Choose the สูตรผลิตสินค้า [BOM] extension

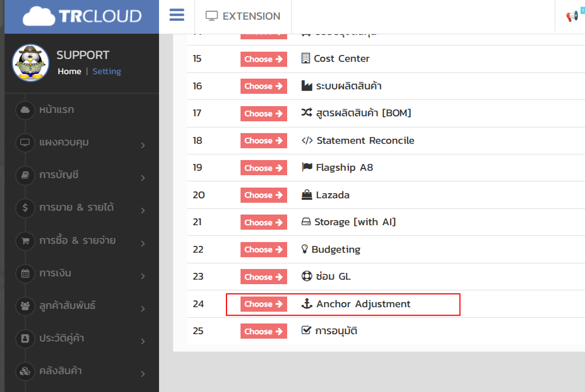click(264, 113)
